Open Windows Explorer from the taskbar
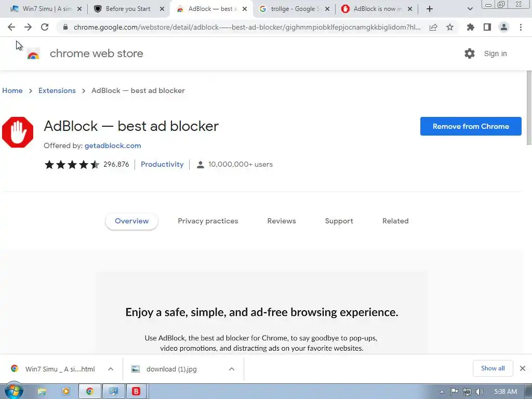 click(x=42, y=391)
